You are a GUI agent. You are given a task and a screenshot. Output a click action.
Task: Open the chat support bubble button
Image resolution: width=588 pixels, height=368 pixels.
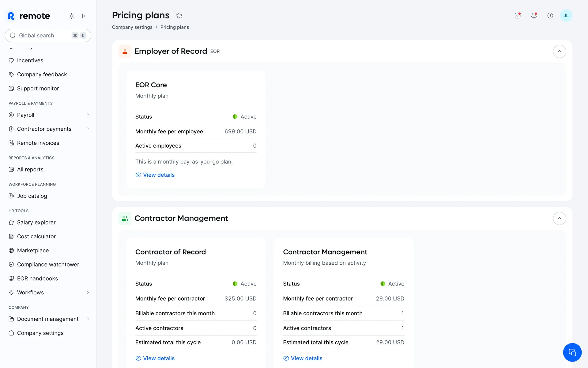pyautogui.click(x=572, y=352)
